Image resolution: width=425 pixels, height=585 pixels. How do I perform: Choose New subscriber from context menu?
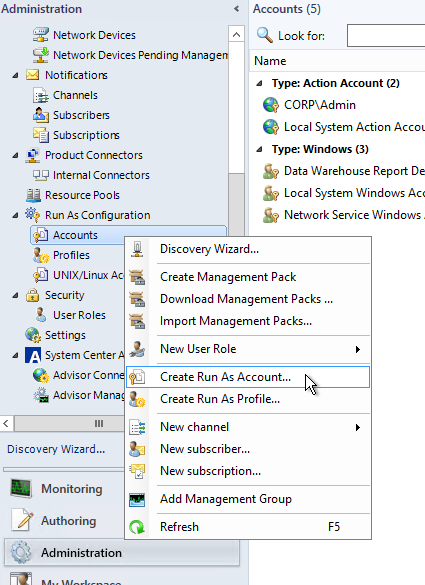point(248,449)
